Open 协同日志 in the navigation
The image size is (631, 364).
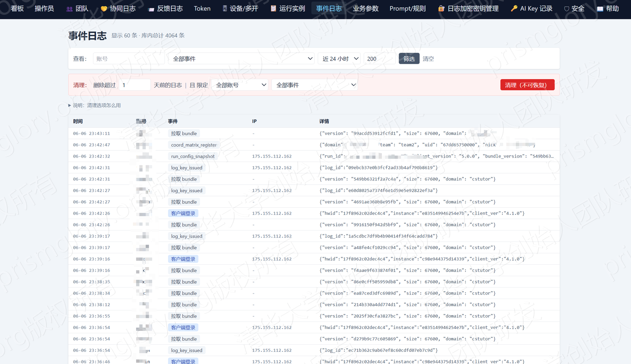[118, 8]
